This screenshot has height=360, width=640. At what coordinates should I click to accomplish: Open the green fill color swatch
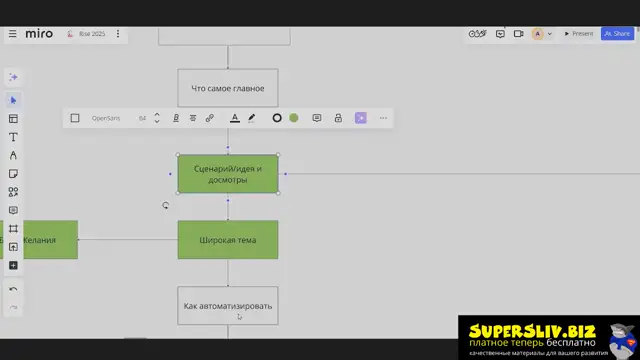pos(294,118)
